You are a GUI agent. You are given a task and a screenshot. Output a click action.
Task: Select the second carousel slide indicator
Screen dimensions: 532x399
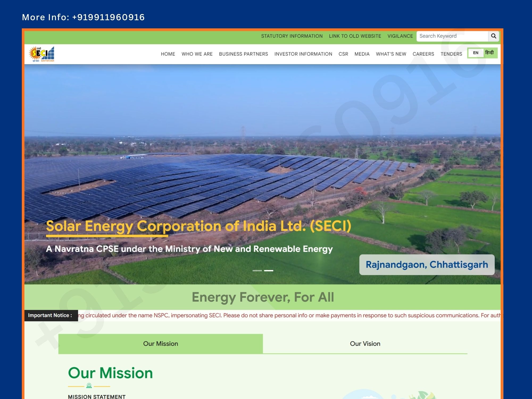(268, 271)
